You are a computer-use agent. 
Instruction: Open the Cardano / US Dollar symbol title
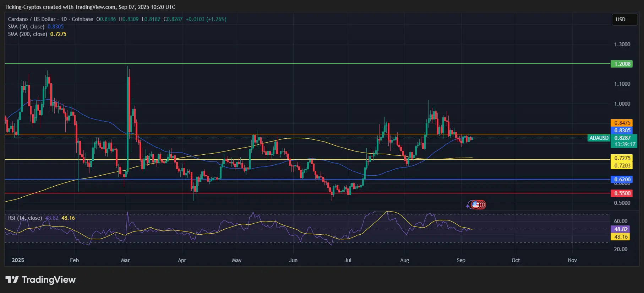tap(32, 19)
